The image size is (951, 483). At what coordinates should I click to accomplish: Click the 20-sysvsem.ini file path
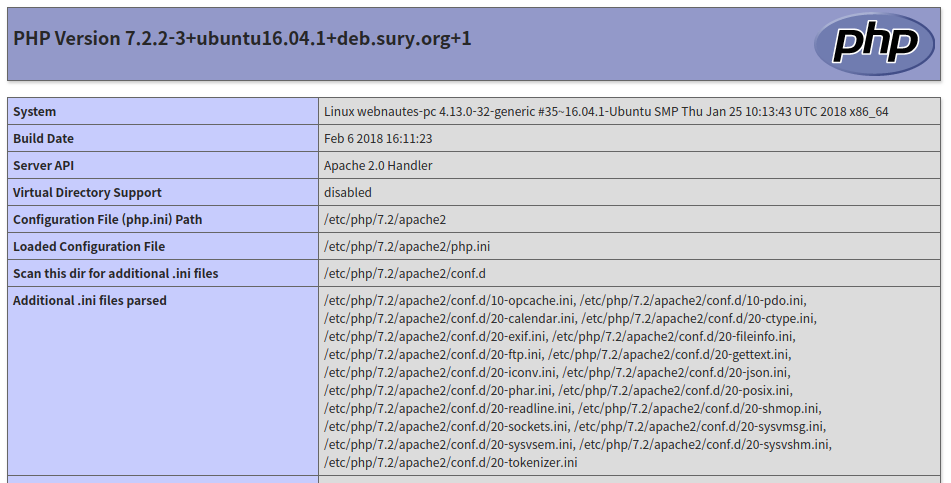click(x=448, y=444)
